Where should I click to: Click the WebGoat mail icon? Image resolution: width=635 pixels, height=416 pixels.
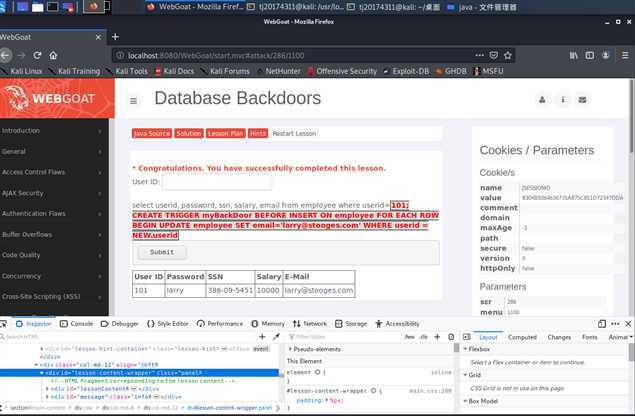click(x=582, y=100)
